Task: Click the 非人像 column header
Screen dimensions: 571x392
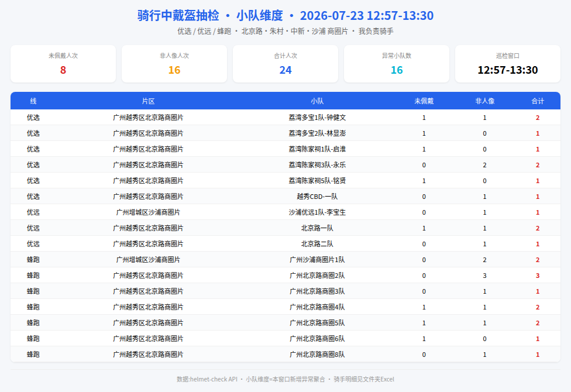Action: click(x=484, y=101)
